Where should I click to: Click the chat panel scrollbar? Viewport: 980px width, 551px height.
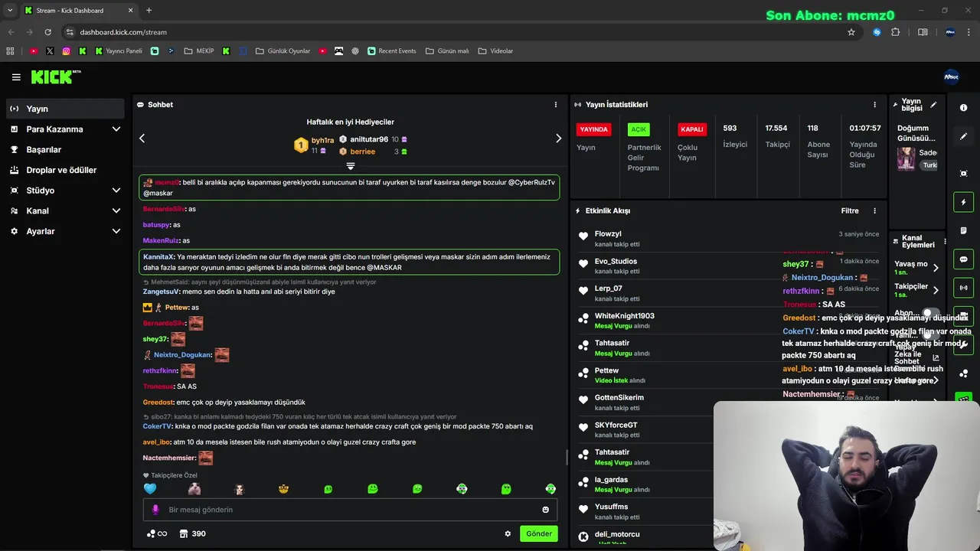click(x=567, y=458)
